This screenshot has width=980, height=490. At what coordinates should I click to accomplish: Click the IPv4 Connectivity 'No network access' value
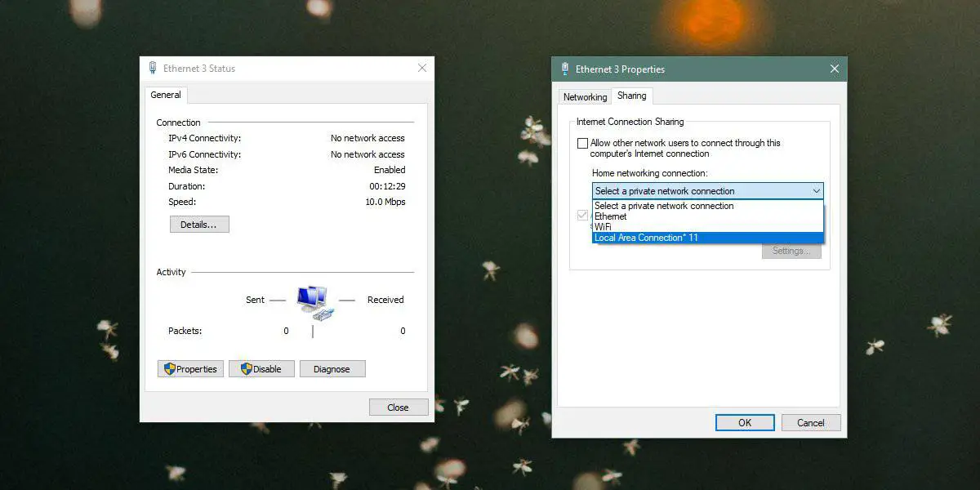367,139
